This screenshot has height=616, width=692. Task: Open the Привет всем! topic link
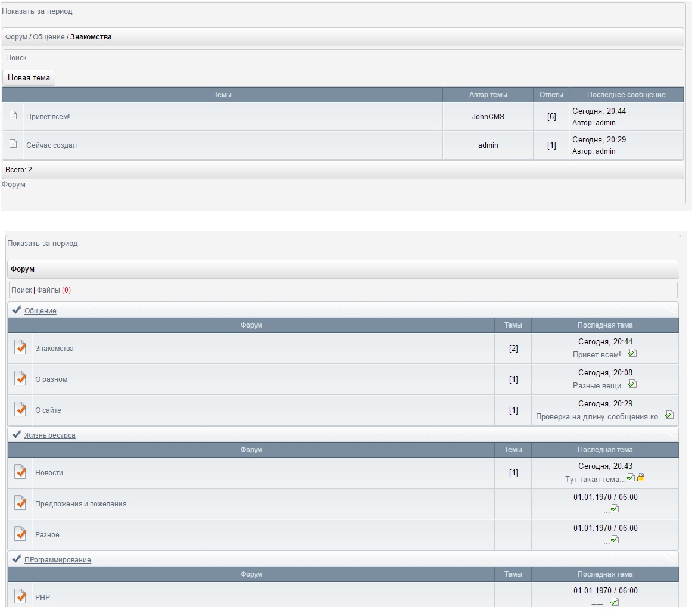(x=48, y=117)
